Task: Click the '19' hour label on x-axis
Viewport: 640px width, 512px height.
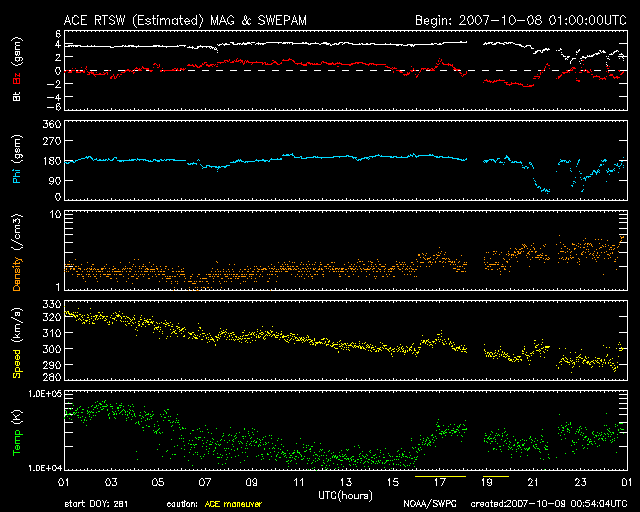Action: point(486,483)
